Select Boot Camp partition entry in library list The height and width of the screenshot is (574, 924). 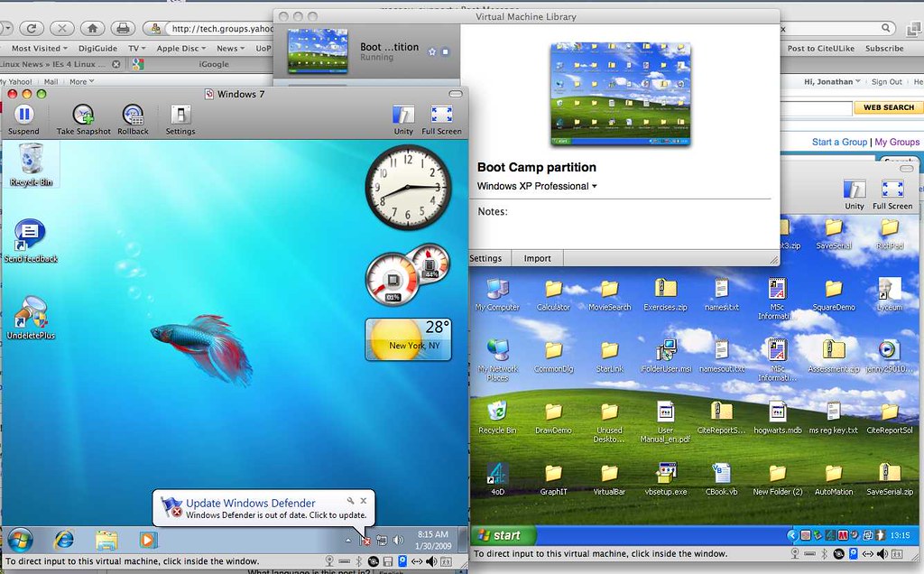click(x=368, y=51)
